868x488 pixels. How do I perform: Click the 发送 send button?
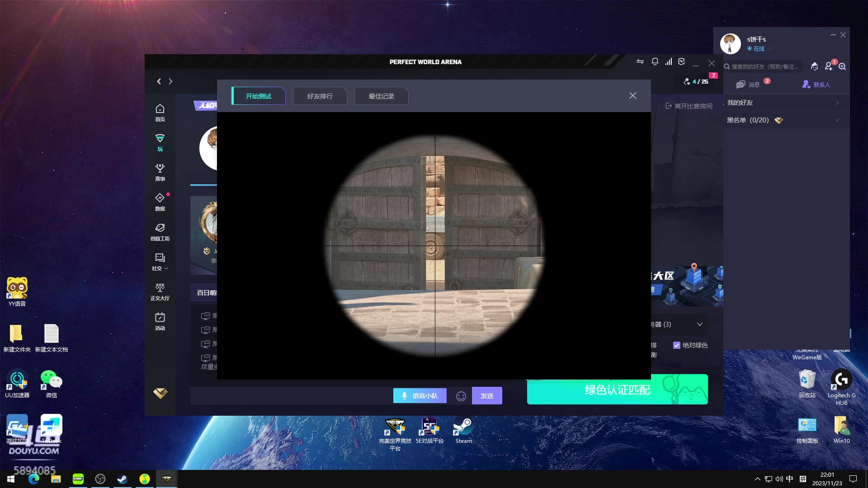click(487, 395)
